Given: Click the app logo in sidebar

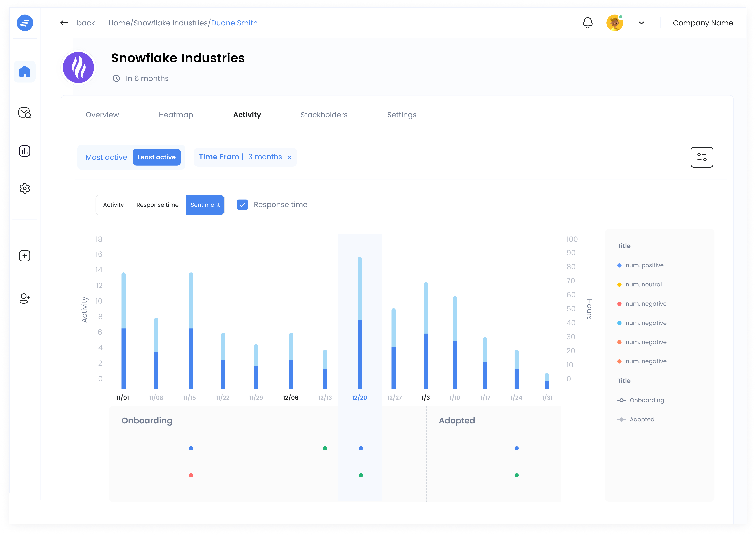Looking at the screenshot, I should tap(25, 23).
